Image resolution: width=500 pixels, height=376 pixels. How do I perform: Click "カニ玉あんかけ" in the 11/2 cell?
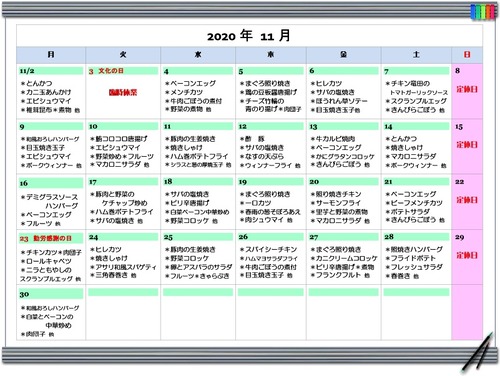point(48,92)
